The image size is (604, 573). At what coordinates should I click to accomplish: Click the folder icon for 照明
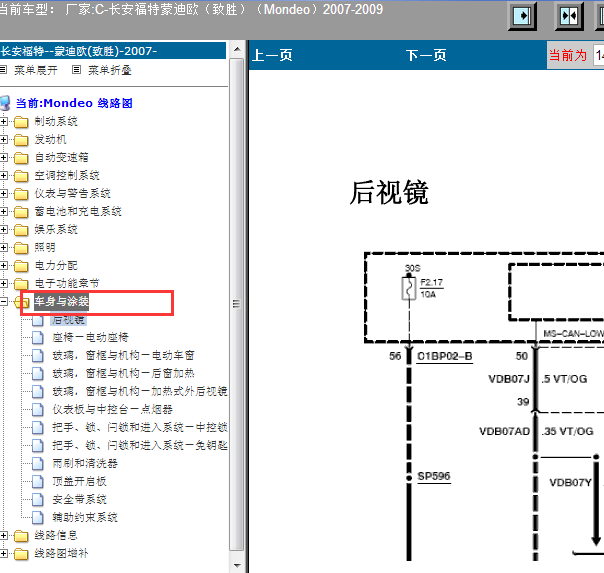coord(21,248)
